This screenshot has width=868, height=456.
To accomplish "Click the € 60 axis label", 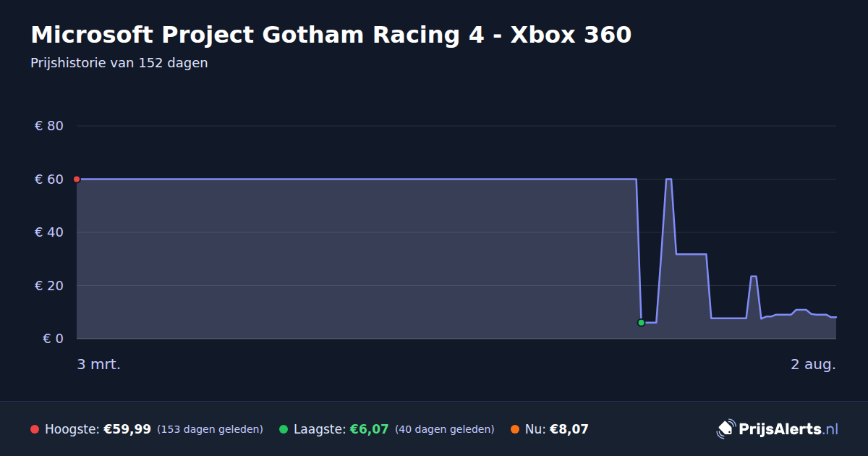I will click(x=49, y=179).
